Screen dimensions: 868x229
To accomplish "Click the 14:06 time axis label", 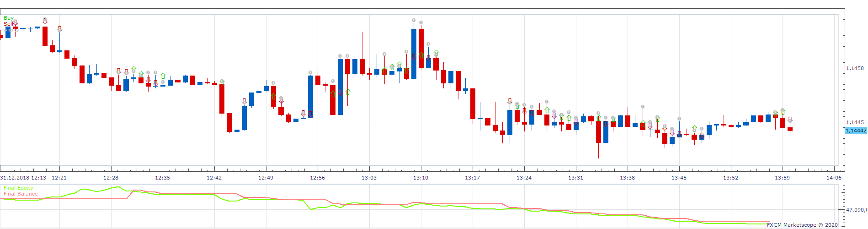I will (834, 178).
